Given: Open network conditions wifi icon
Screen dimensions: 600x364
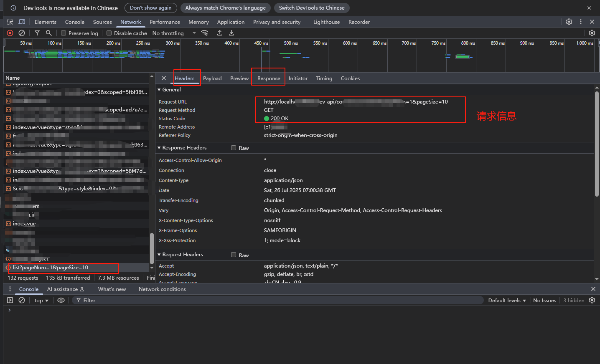Looking at the screenshot, I should [204, 33].
